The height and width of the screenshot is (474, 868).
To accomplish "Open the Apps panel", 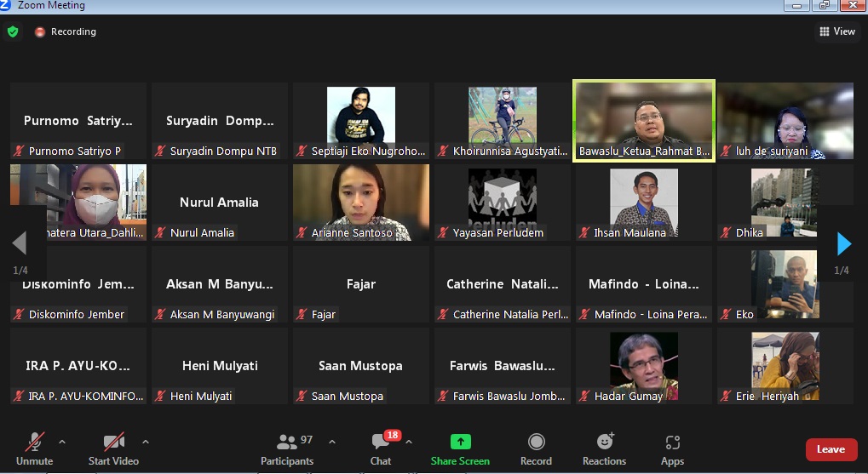I will coord(672,448).
